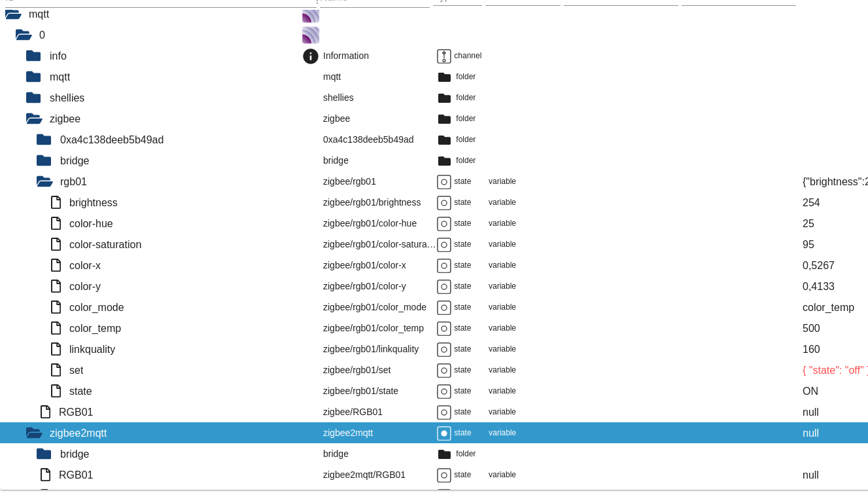Click red set value { "state": "off" }
The height and width of the screenshot is (493, 868).
pyautogui.click(x=835, y=370)
